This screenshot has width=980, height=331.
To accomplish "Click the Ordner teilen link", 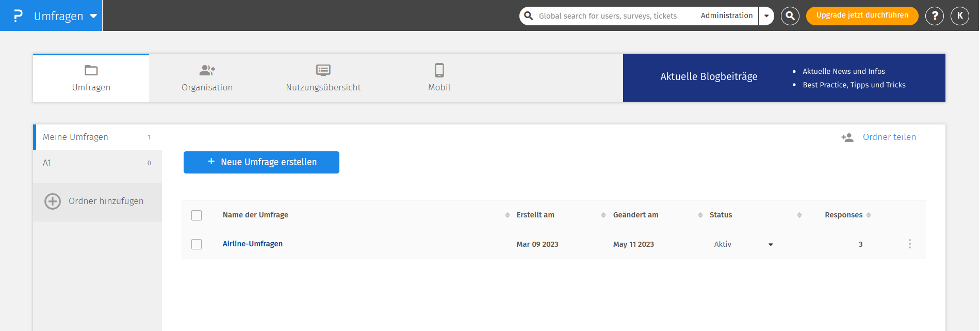I will coord(889,137).
